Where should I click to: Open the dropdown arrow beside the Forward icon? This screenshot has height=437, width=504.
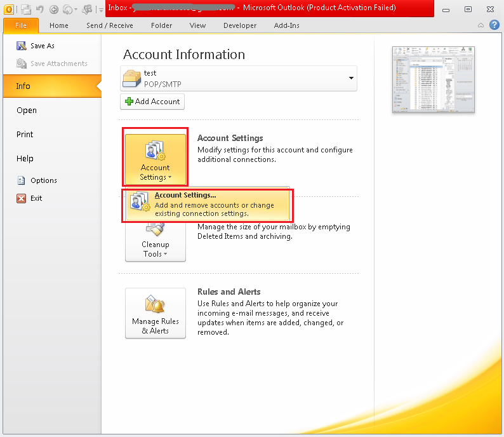point(76,10)
